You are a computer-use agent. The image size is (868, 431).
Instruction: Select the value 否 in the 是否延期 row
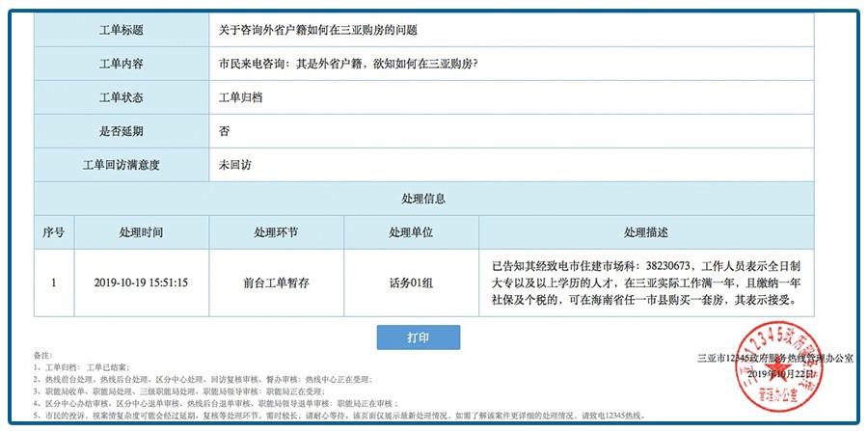point(224,132)
